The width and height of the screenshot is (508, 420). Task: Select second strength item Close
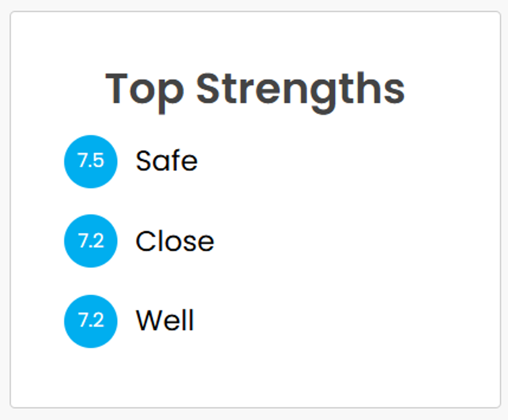pos(139,241)
